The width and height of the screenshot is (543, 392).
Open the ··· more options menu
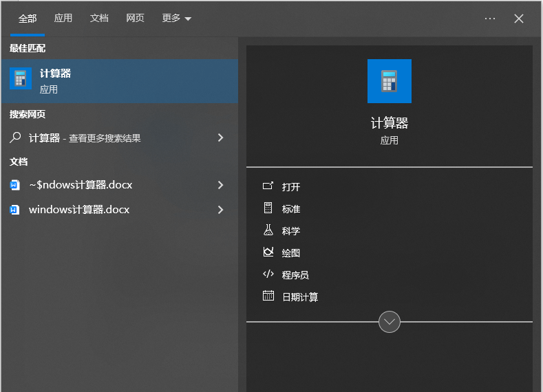(x=489, y=19)
